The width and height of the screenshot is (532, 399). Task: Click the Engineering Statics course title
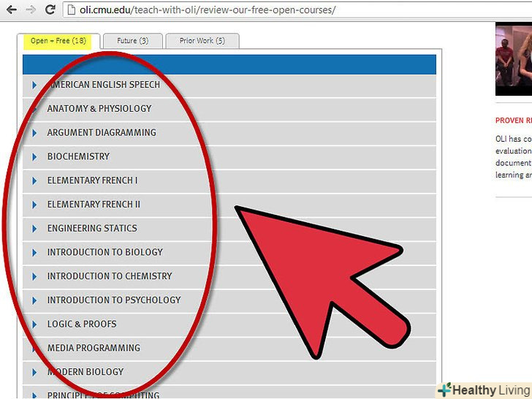[92, 228]
